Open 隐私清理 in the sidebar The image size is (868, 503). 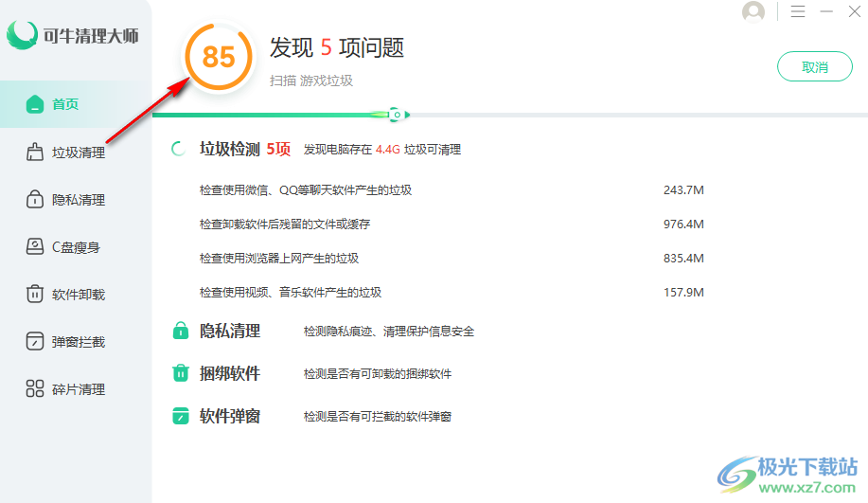[x=78, y=200]
